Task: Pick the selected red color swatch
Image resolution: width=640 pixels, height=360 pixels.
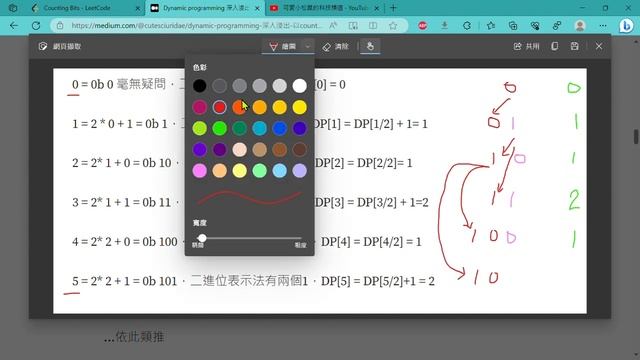Action: pyautogui.click(x=220, y=107)
